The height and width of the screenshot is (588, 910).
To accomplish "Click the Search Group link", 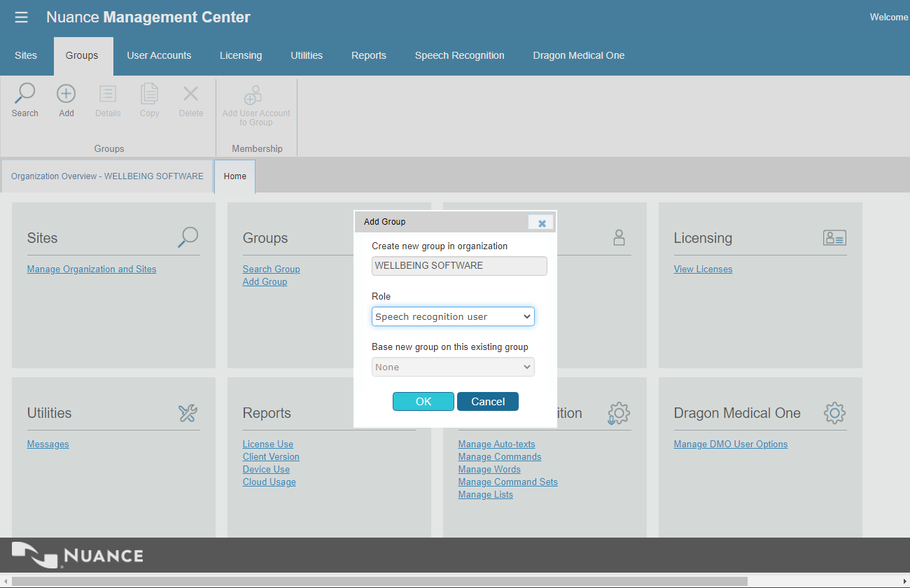I will [272, 269].
